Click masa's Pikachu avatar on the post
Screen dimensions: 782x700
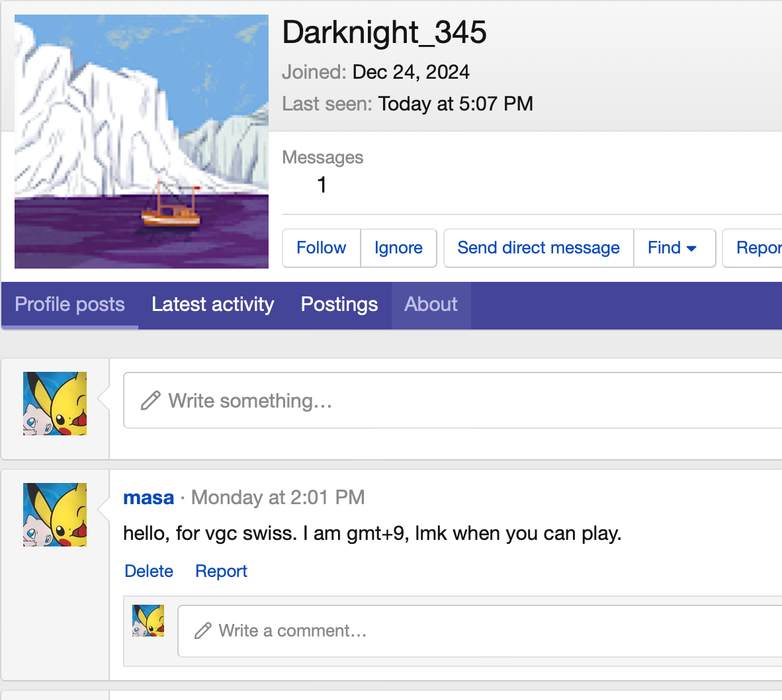point(55,515)
